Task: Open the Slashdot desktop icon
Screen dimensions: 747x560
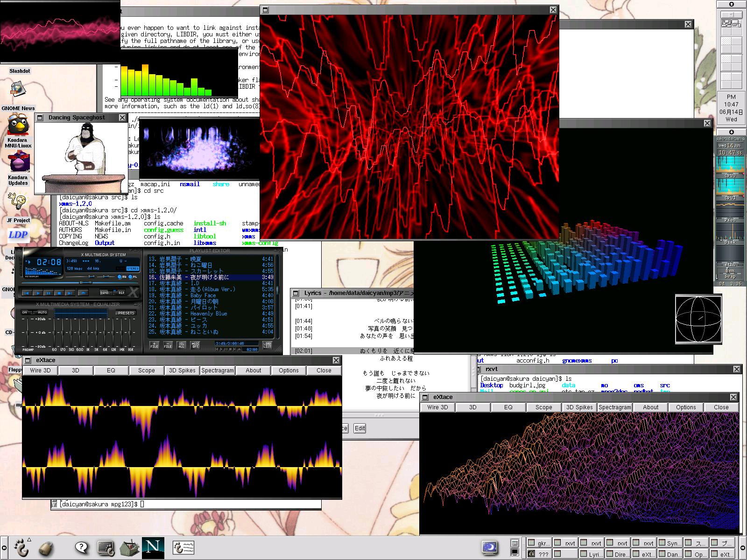Action: coord(20,71)
